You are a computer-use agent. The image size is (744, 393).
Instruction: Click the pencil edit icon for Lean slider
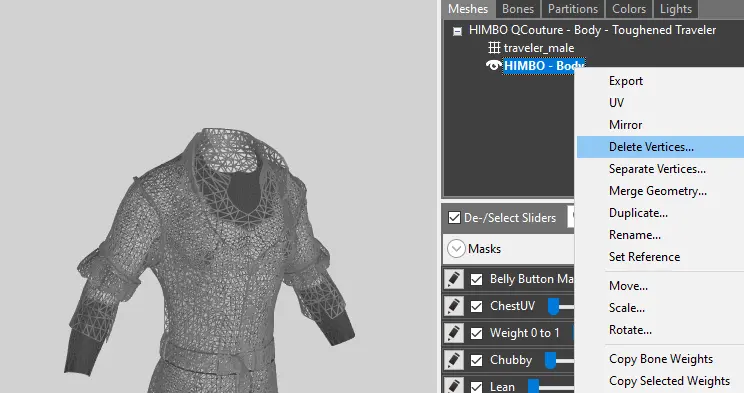tap(454, 386)
